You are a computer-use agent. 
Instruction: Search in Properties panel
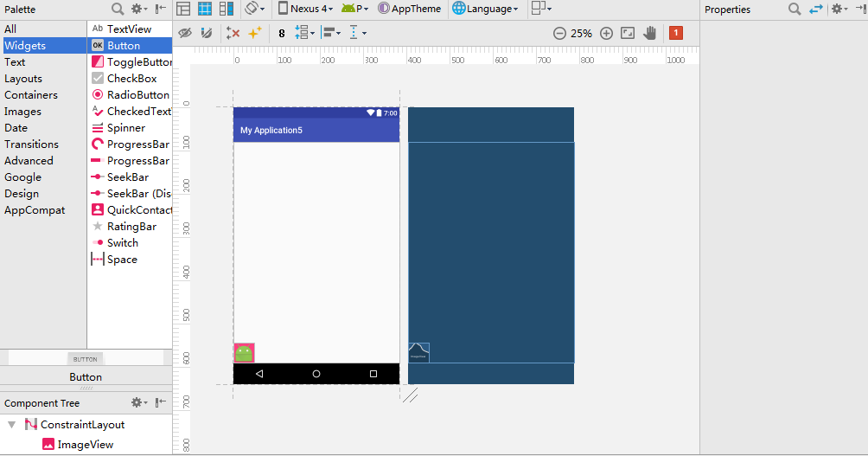795,9
